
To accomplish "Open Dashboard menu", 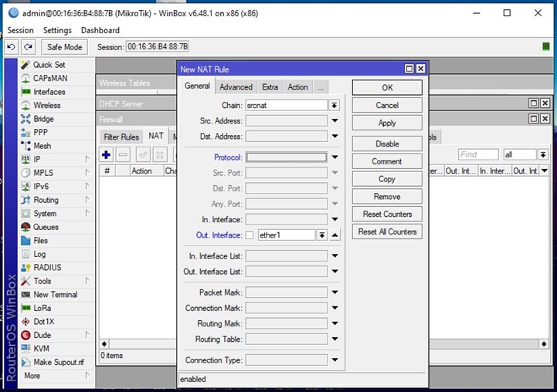I will click(100, 31).
